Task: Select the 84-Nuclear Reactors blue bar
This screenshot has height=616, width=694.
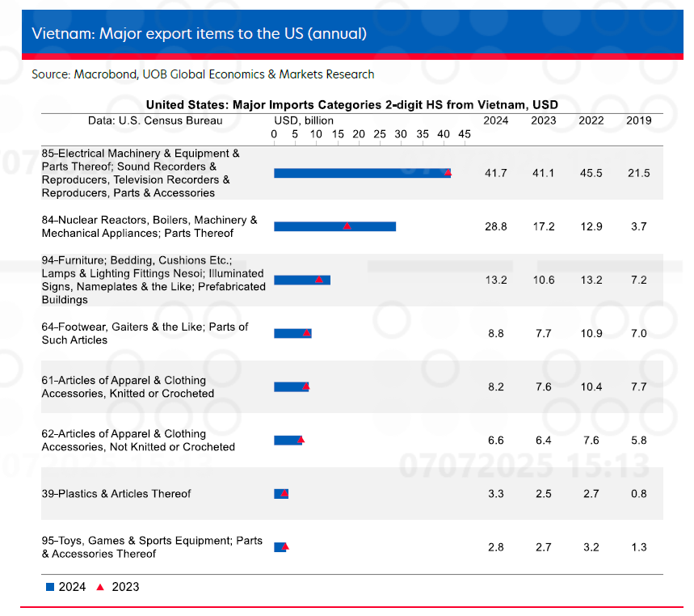Action: click(335, 226)
